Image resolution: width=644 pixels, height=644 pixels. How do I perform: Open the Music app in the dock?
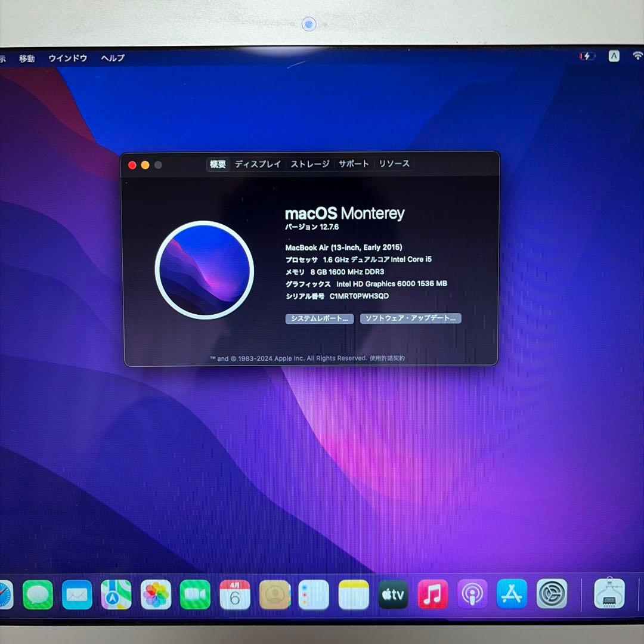pyautogui.click(x=432, y=595)
